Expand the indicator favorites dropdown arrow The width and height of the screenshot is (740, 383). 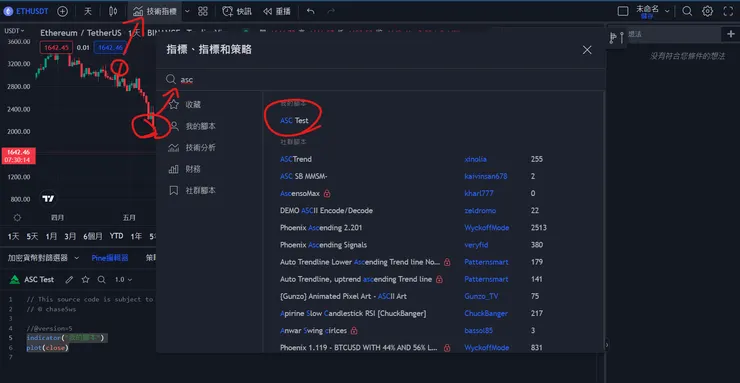[187, 11]
